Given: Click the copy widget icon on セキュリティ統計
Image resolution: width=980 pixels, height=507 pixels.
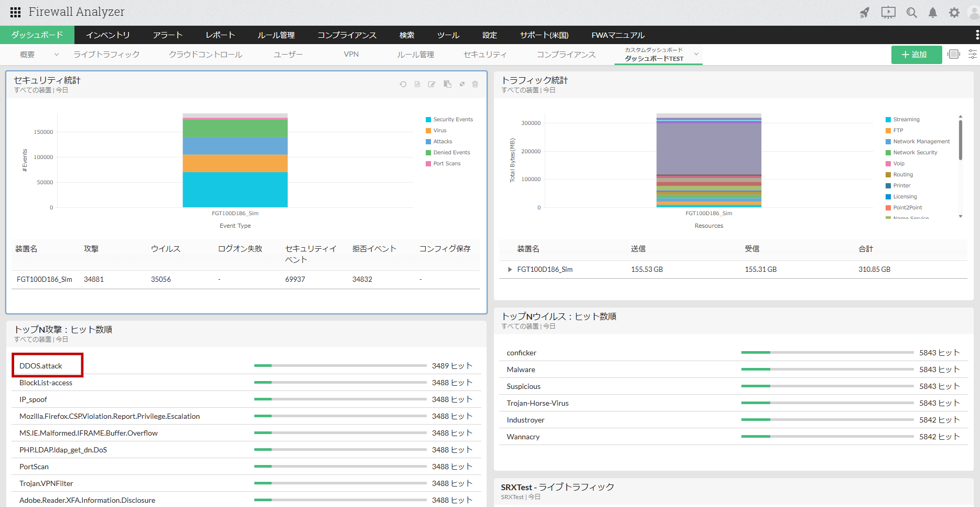Looking at the screenshot, I should (447, 84).
